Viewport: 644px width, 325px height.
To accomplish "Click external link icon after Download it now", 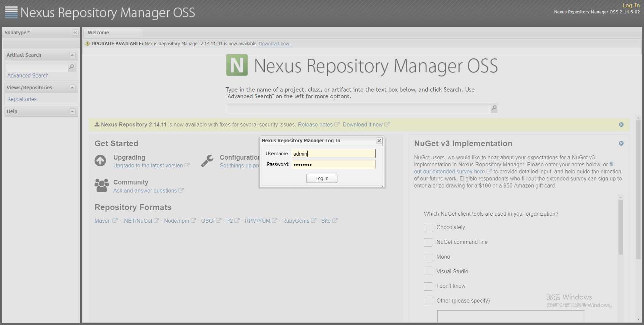I will tap(387, 124).
